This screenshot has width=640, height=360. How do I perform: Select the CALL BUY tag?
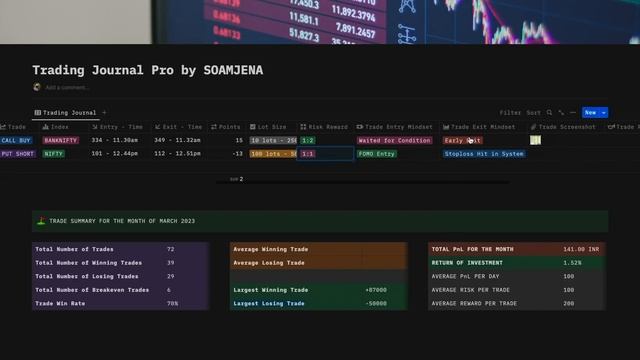[x=16, y=140]
